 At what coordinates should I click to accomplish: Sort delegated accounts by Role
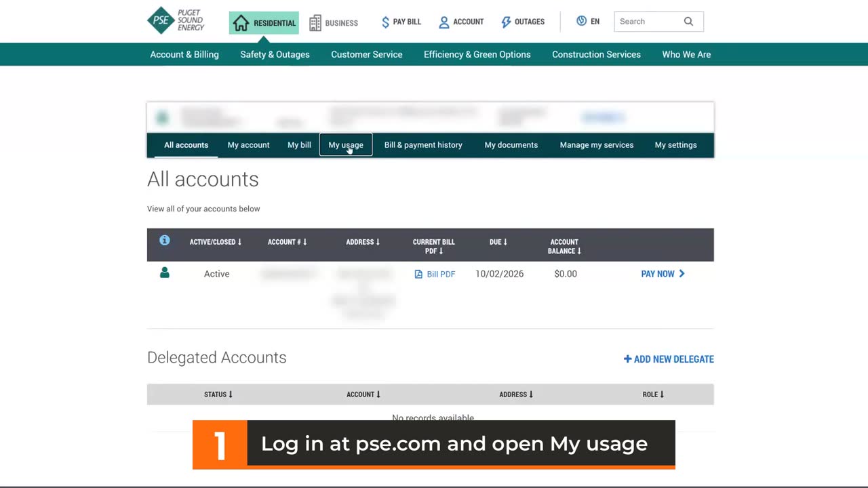pos(654,394)
